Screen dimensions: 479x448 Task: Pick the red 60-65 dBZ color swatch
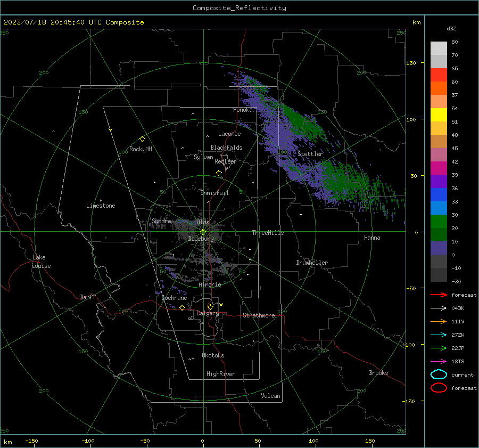click(x=439, y=75)
